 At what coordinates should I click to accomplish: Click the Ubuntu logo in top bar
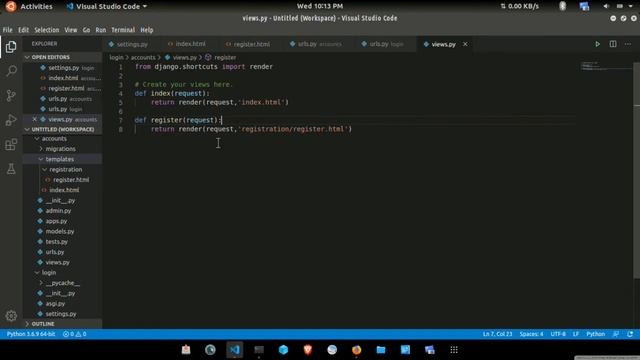11,6
